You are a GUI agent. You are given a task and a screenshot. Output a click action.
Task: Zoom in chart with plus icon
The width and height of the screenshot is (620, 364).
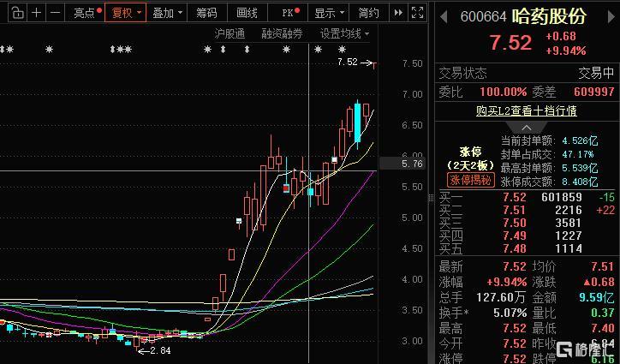pyautogui.click(x=36, y=13)
